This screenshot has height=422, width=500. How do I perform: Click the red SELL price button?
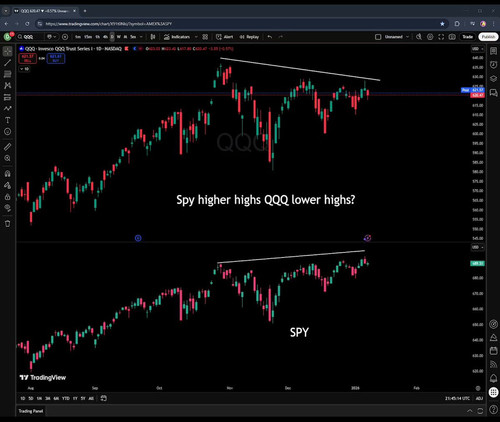pyautogui.click(x=27, y=59)
